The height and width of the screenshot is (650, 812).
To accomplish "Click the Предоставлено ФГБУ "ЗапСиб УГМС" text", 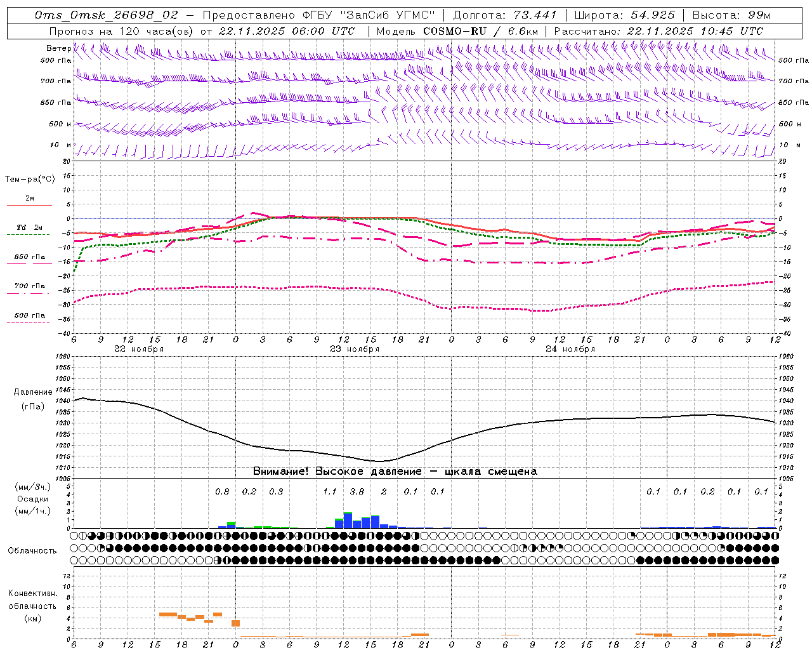I will (319, 15).
